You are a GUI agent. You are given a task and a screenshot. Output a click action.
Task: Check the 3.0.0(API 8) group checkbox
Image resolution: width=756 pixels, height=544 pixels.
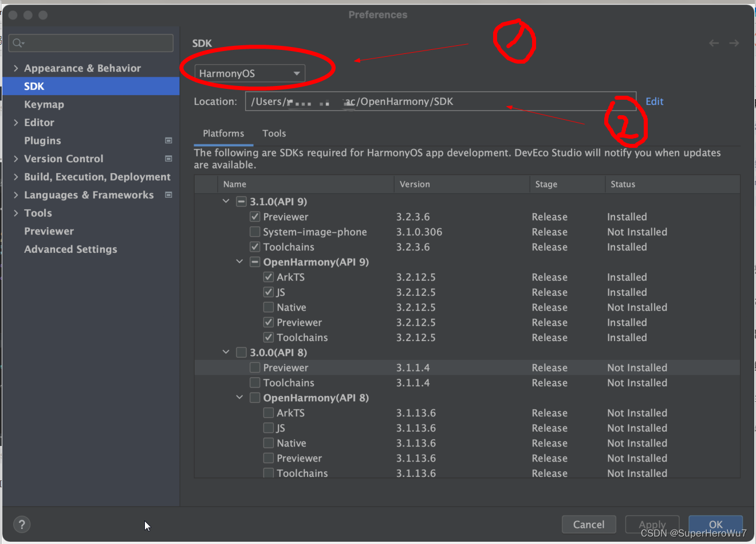(x=241, y=353)
